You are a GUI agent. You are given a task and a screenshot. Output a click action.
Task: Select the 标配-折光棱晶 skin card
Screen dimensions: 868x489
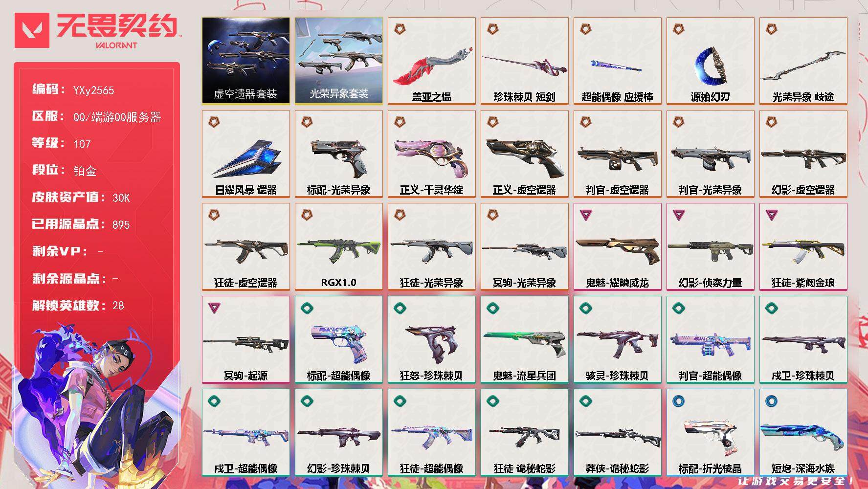[x=710, y=432]
